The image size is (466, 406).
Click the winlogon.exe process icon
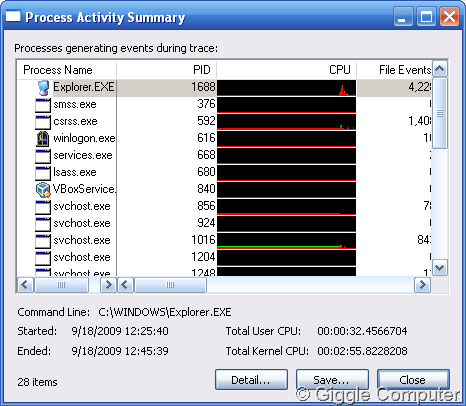(x=43, y=139)
